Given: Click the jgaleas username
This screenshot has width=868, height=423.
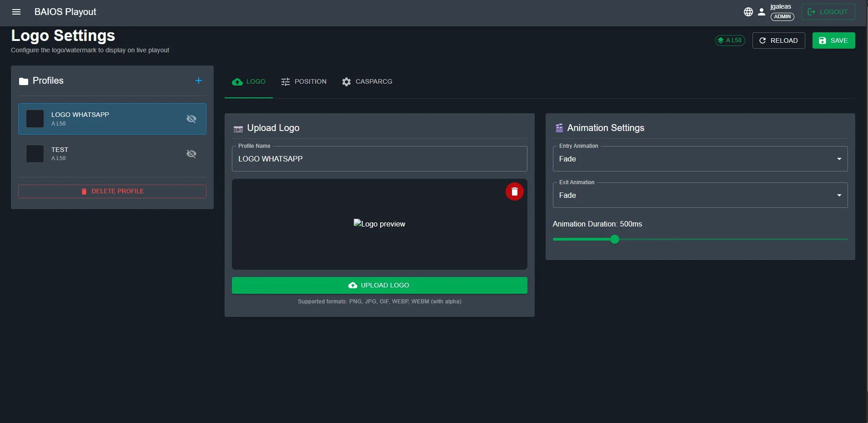Looking at the screenshot, I should tap(781, 6).
